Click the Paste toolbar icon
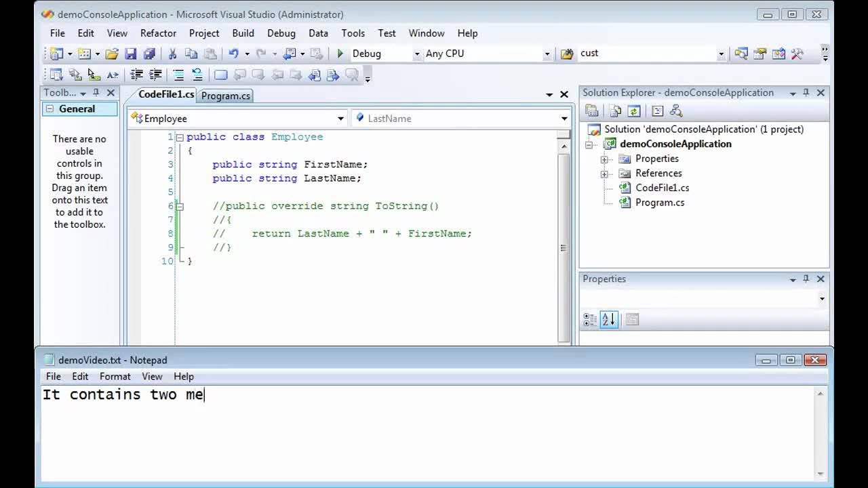The height and width of the screenshot is (488, 868). (210, 54)
